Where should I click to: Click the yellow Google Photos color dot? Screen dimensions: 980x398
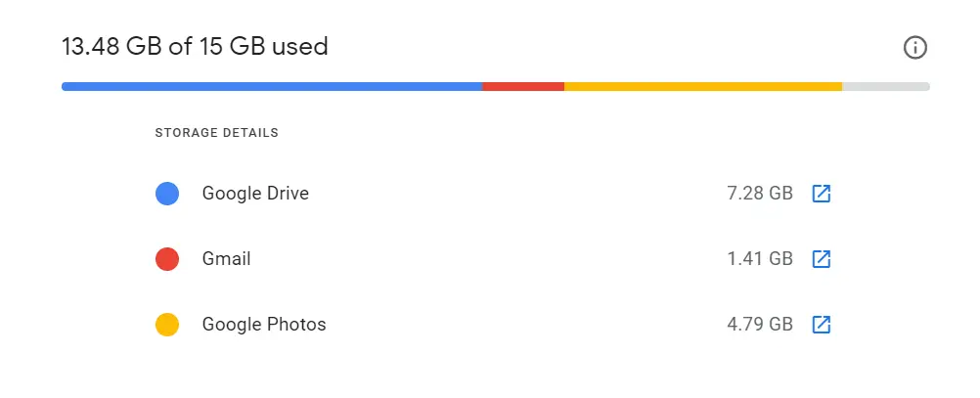pos(167,325)
